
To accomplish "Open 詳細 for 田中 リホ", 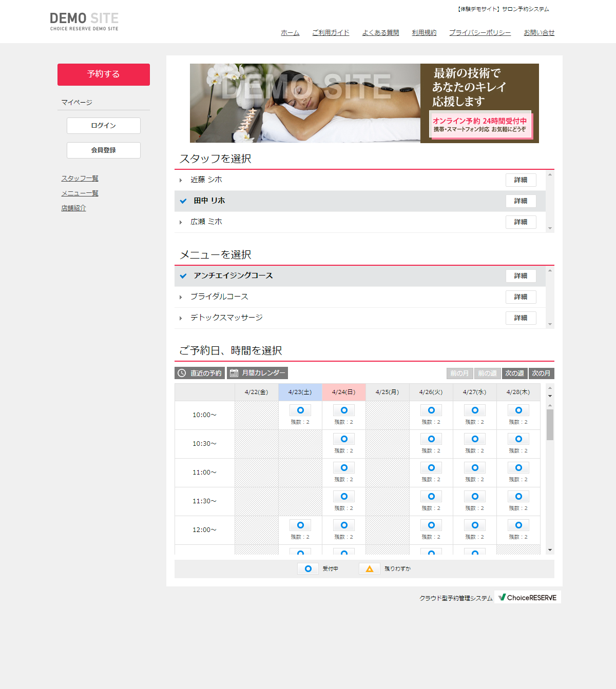I will (x=521, y=201).
